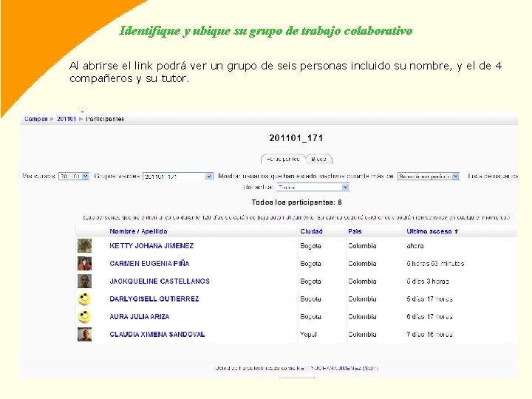Switch to the Blogs tab
The height and width of the screenshot is (399, 532).
(318, 159)
